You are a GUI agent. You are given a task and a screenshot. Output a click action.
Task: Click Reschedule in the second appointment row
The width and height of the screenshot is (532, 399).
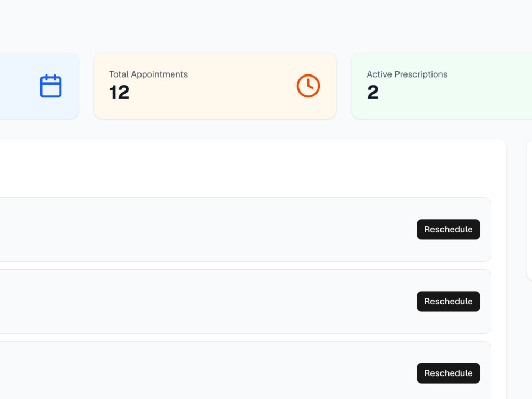coord(448,301)
